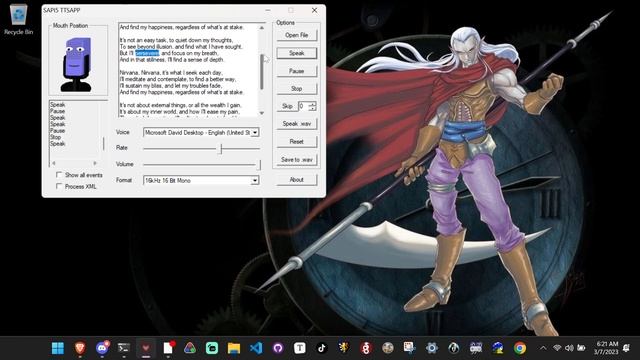Minimize the SAPI5 TTSAPP window
Screen dimensions: 640x360
(268, 10)
